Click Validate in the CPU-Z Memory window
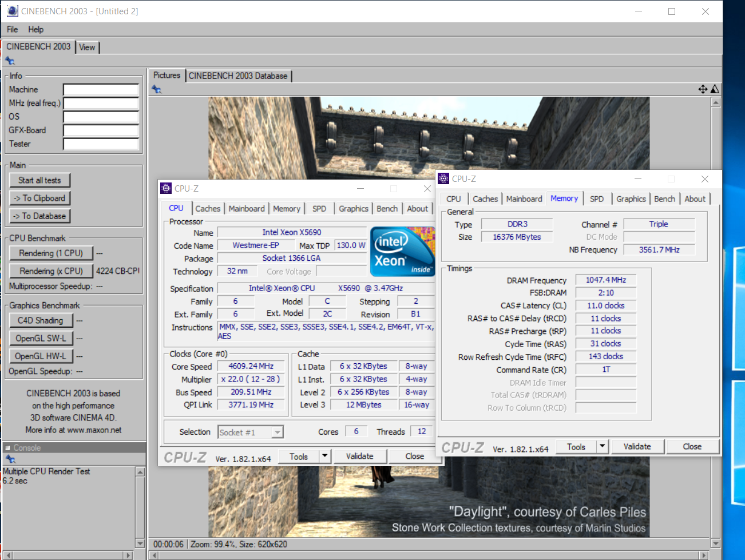Screen dimensions: 745x560 [637, 447]
